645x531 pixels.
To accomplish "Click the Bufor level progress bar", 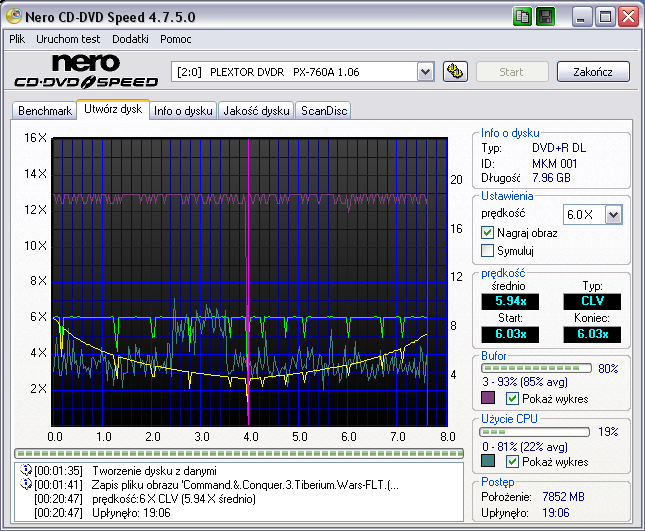I will click(x=536, y=368).
